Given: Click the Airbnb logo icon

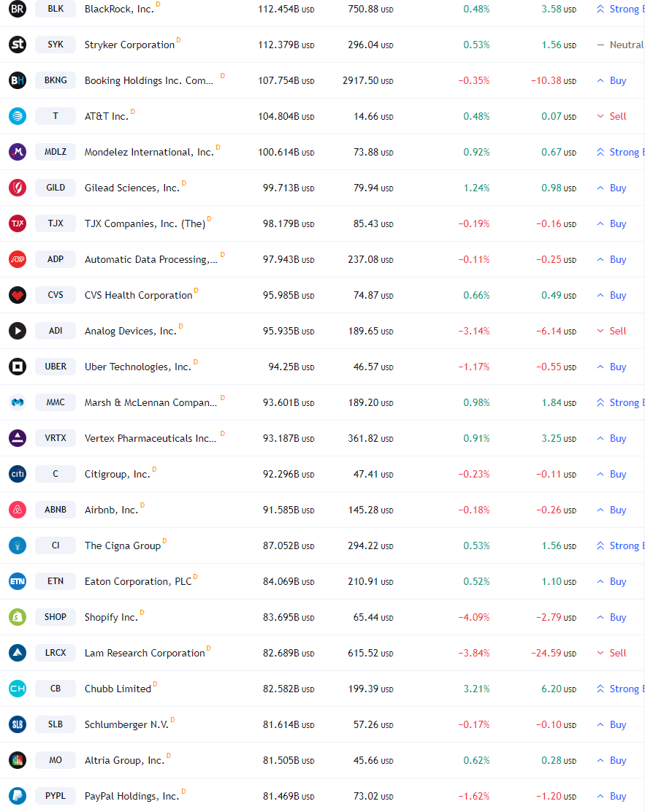Looking at the screenshot, I should point(18,510).
